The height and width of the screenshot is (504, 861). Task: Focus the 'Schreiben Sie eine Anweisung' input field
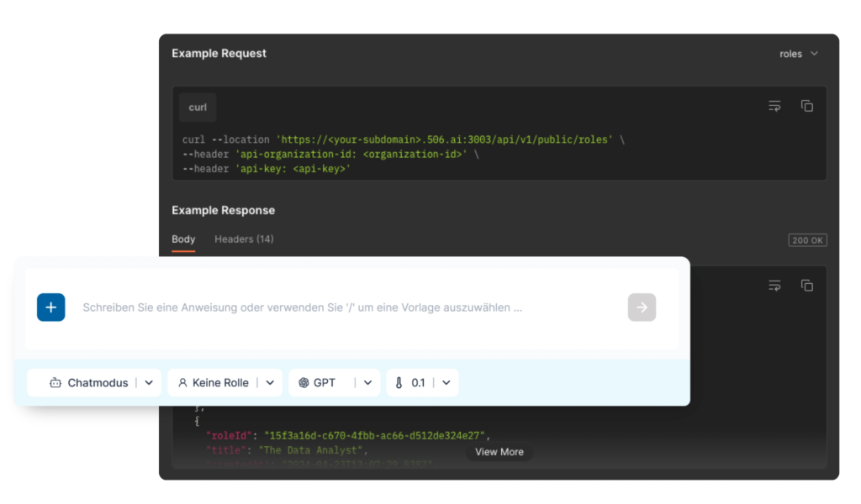(336, 308)
